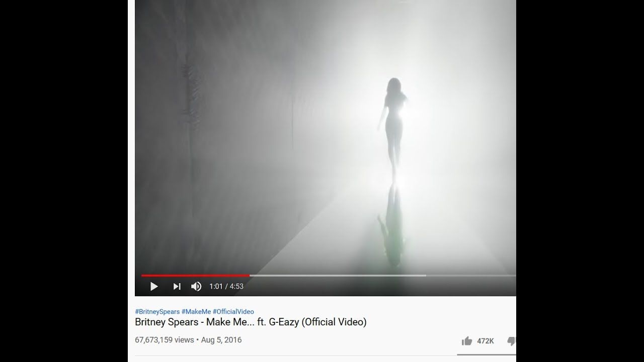This screenshot has width=644, height=362.
Task: Seek within the red played progress section
Action: click(195, 276)
